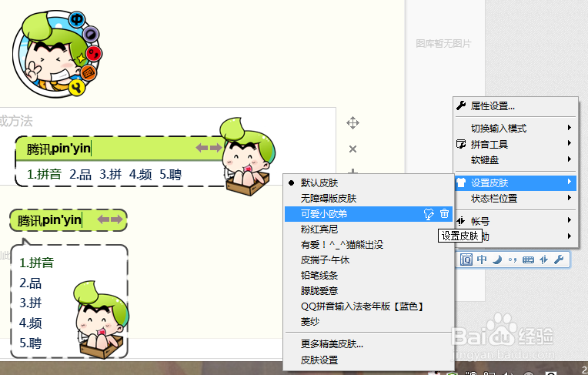Delete the 可爱小欧弟 skin with the trash icon
Image resolution: width=588 pixels, height=375 pixels.
point(444,213)
